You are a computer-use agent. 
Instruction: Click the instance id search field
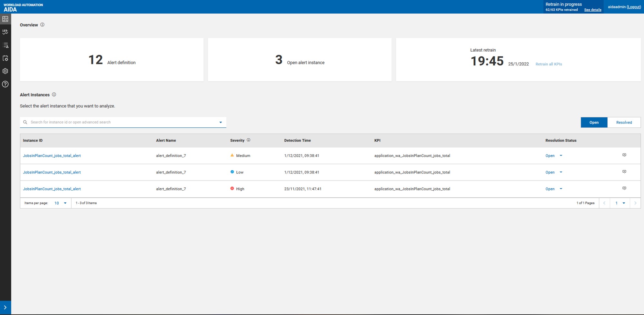tap(119, 122)
